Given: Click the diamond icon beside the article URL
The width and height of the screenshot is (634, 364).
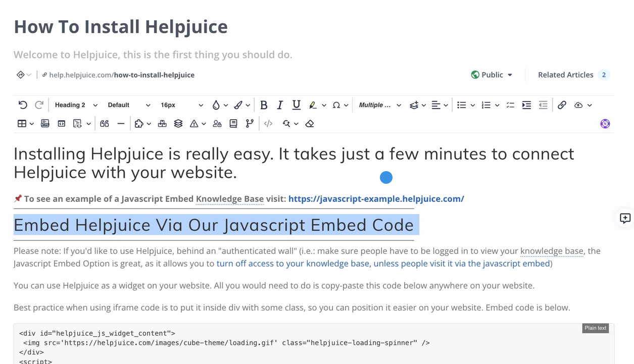Looking at the screenshot, I should 21,75.
